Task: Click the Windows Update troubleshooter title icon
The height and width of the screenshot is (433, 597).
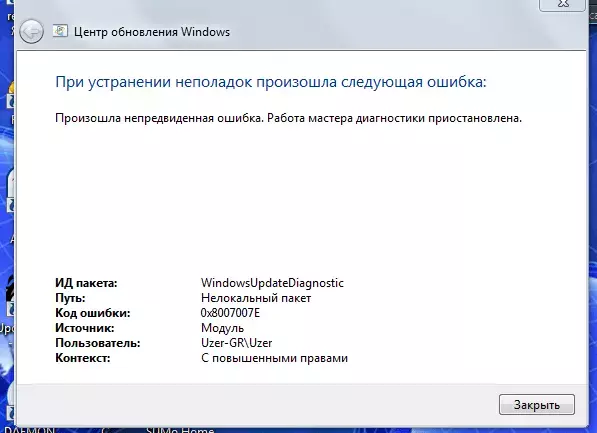Action: [x=60, y=31]
